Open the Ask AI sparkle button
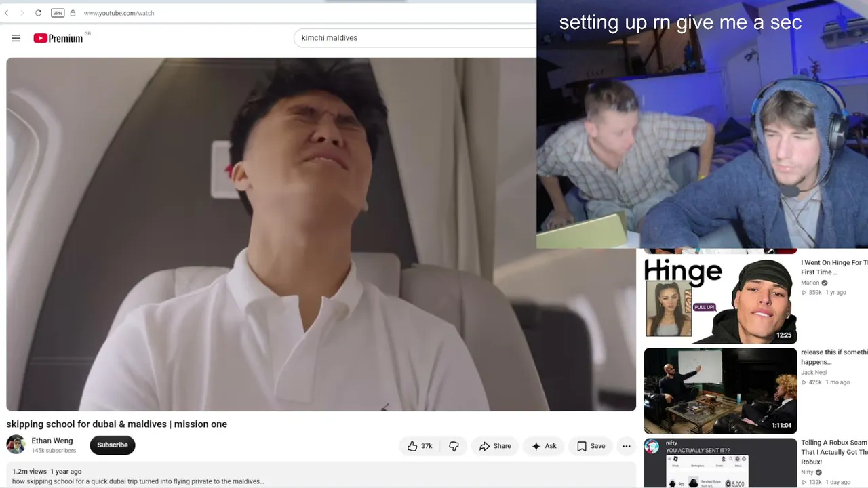This screenshot has width=868, height=488. (544, 446)
